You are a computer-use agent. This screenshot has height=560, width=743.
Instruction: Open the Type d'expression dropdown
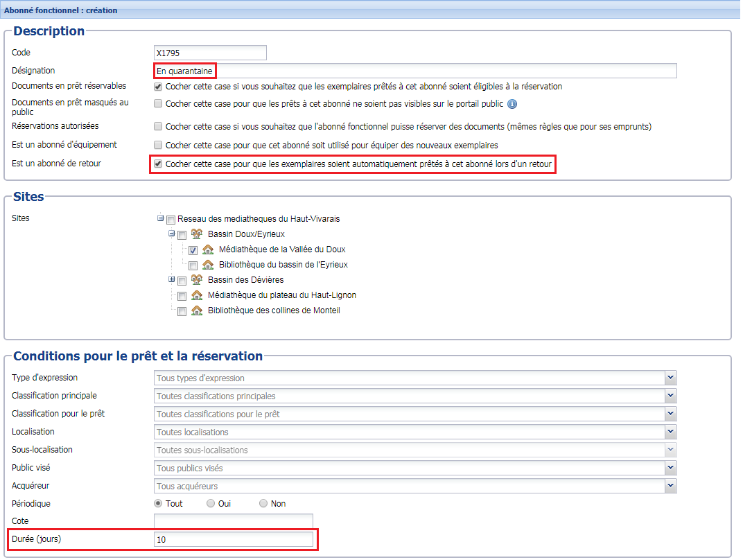(670, 378)
